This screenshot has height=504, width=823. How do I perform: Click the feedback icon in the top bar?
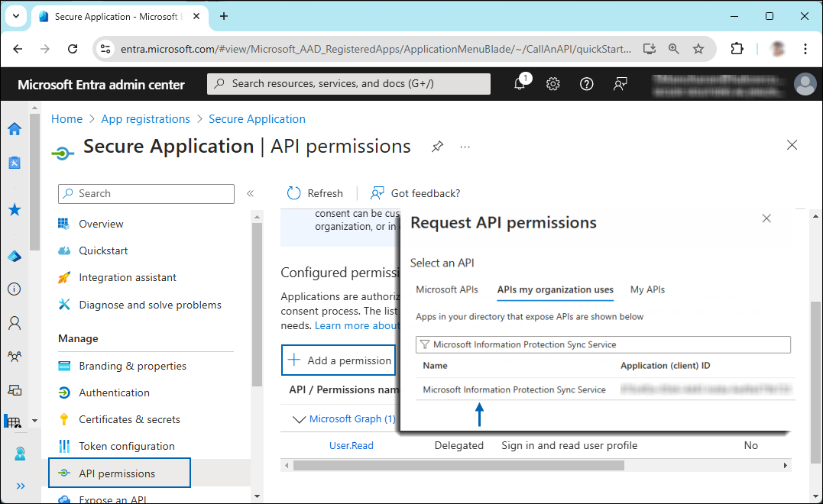(620, 83)
